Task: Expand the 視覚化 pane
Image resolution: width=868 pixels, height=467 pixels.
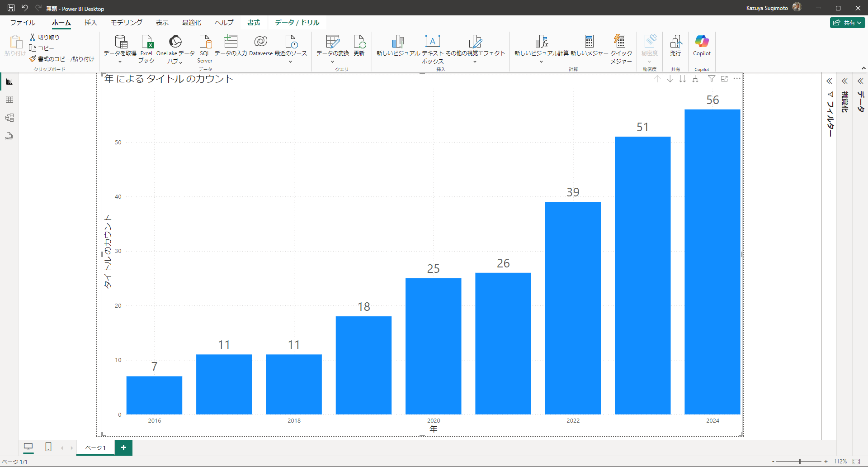Action: coord(844,81)
